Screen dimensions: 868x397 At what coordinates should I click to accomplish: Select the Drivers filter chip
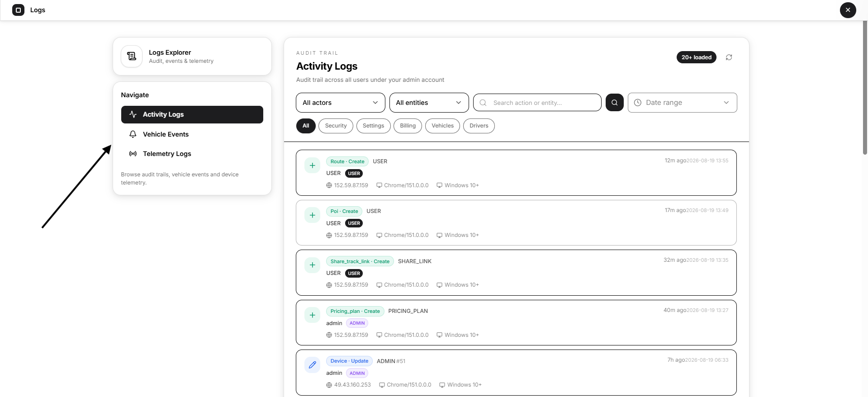pos(479,126)
